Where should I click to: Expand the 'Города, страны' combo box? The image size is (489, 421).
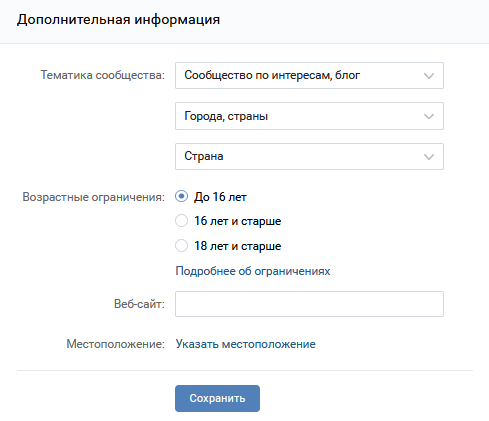[309, 116]
